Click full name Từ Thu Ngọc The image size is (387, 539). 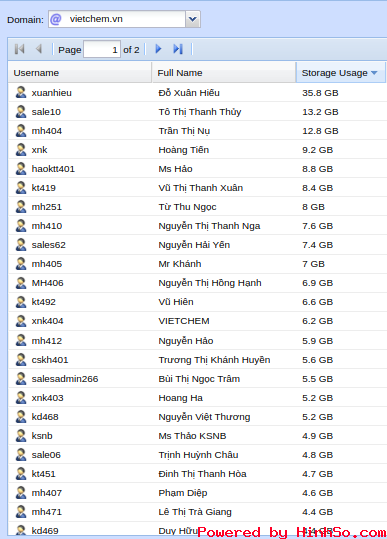click(187, 207)
